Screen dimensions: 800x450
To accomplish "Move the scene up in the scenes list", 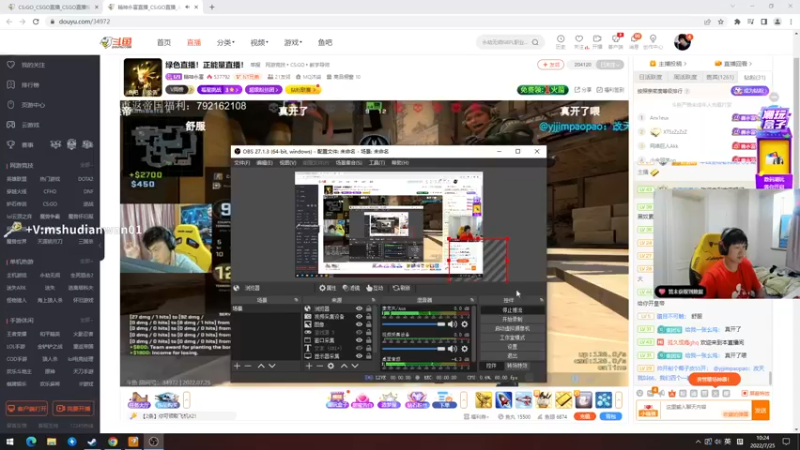I will (261, 366).
